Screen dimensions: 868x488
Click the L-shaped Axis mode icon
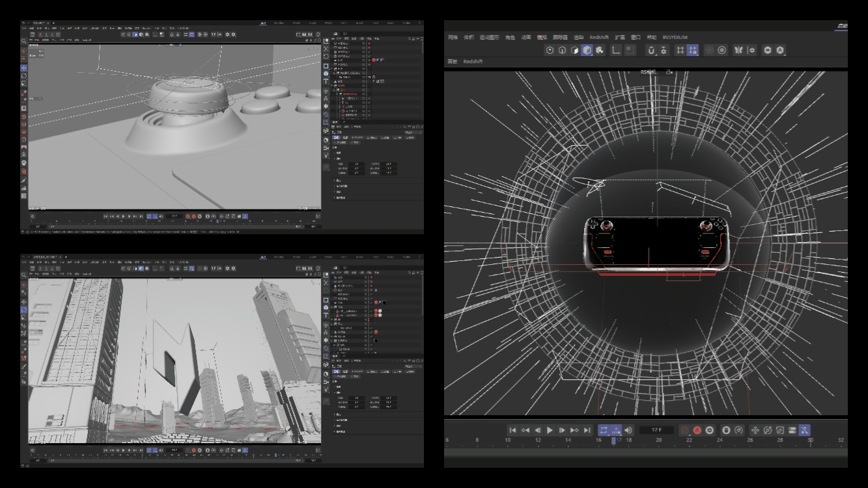(x=616, y=50)
